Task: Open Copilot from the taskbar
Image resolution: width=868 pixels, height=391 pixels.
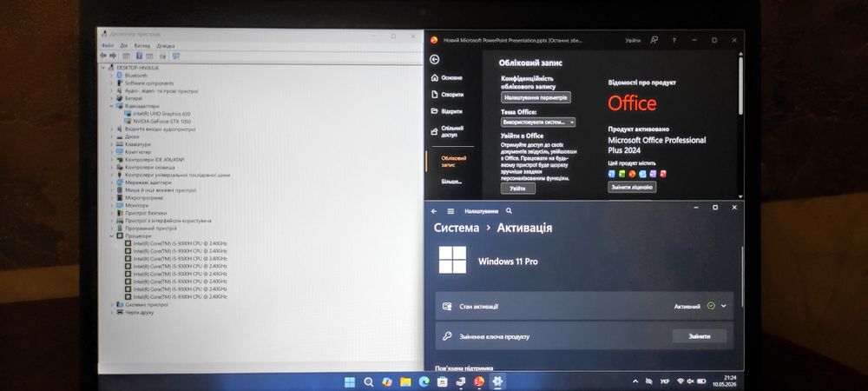Action: pos(387,382)
